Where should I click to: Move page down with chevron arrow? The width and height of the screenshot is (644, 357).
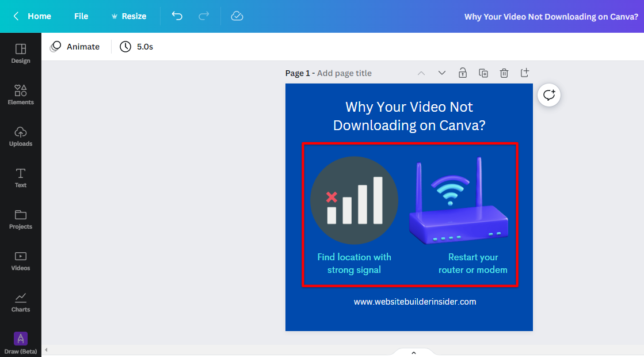(x=442, y=73)
